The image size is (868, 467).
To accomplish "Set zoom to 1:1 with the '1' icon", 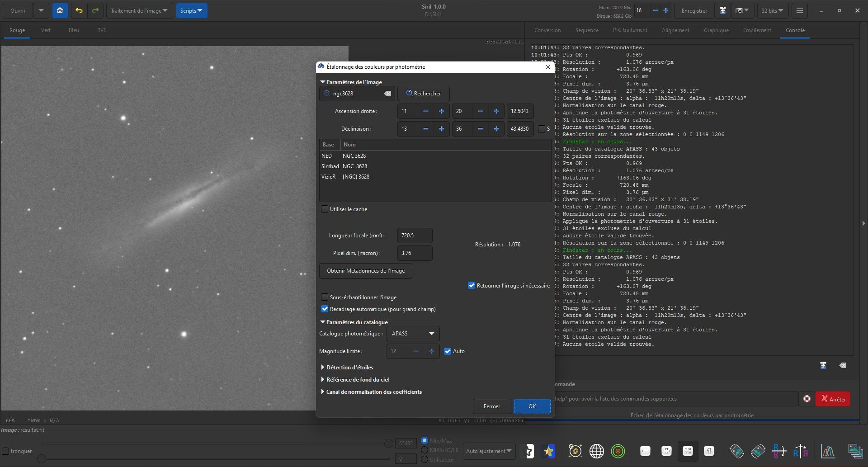I will [x=709, y=451].
